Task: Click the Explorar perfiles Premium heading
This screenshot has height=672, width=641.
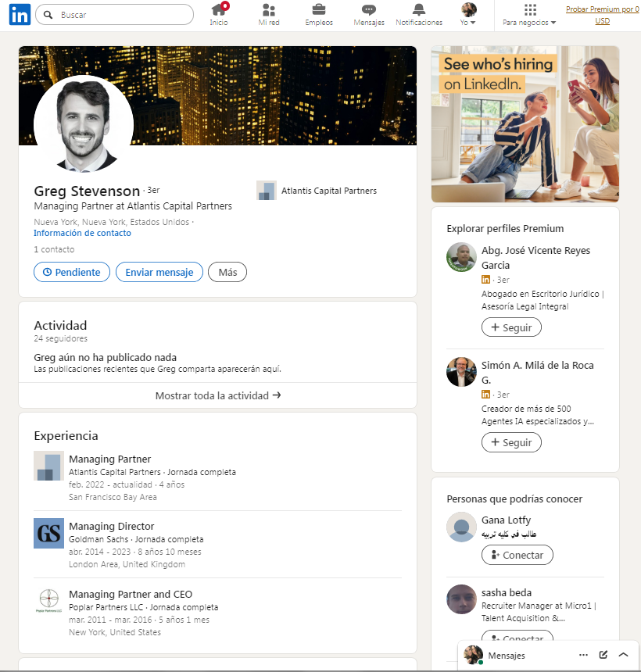Action: (505, 229)
